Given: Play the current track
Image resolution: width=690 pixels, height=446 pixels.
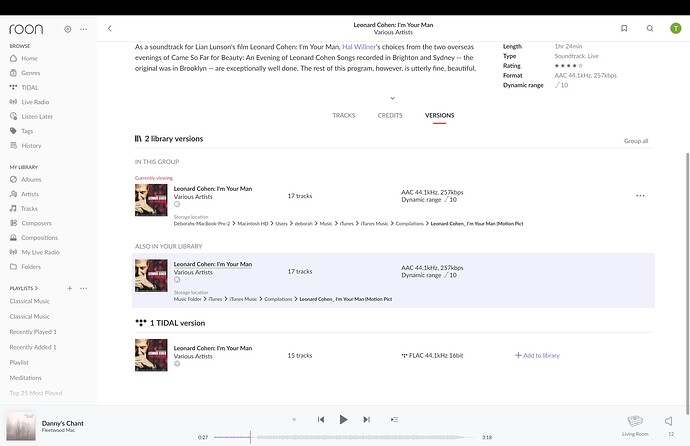Looking at the screenshot, I should tap(343, 420).
